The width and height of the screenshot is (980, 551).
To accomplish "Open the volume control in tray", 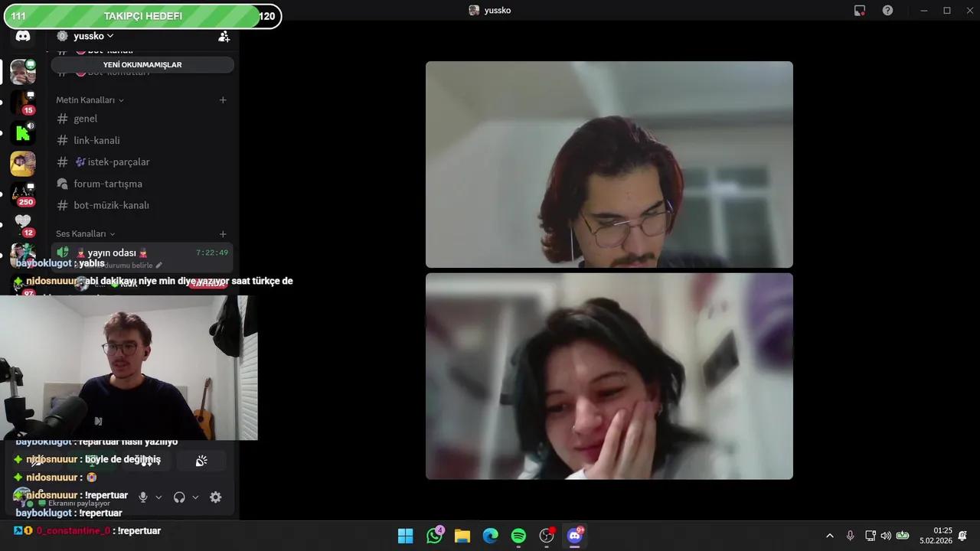I will 886,536.
